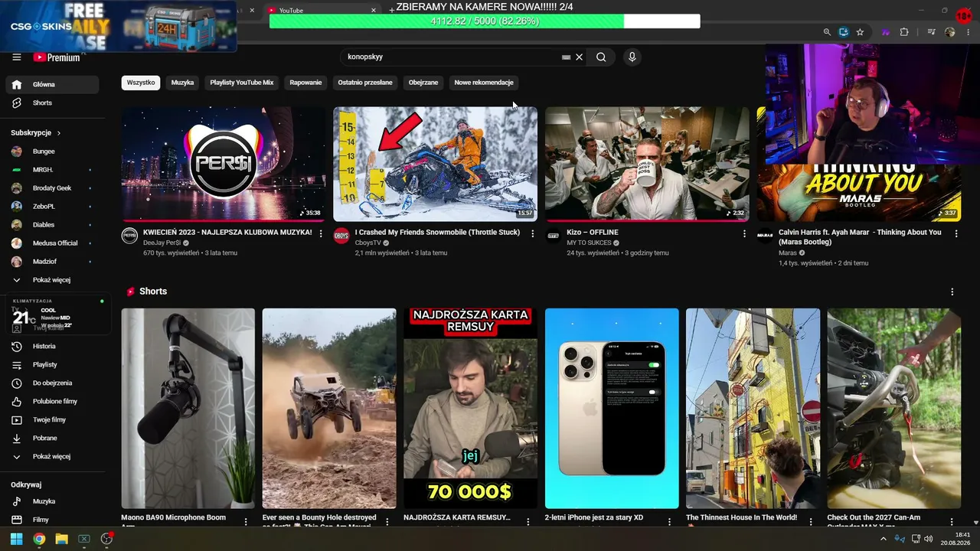The height and width of the screenshot is (551, 980).
Task: Open more options for KWIECIEŃ 2023 video
Action: 321,233
